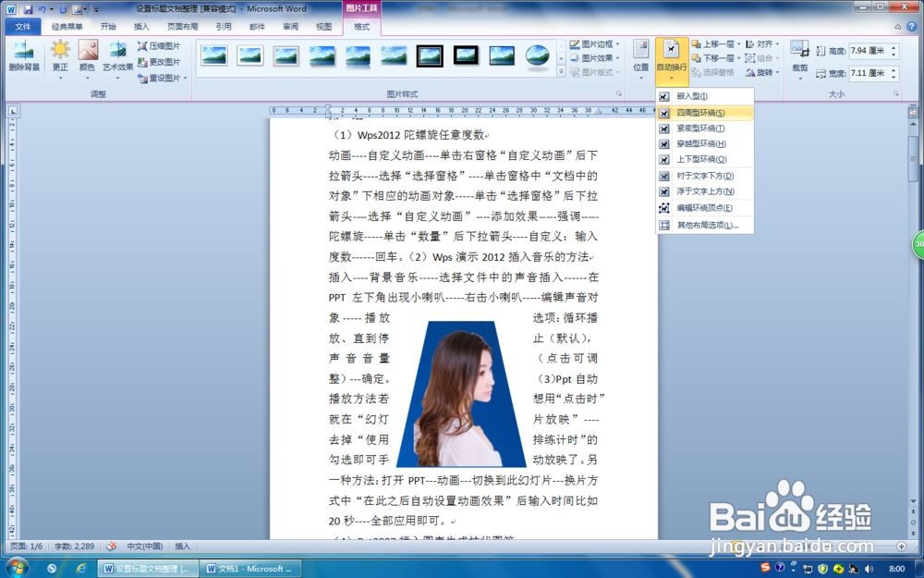
Task: Select Through wrapping (穿越型环绕)
Action: 705,144
